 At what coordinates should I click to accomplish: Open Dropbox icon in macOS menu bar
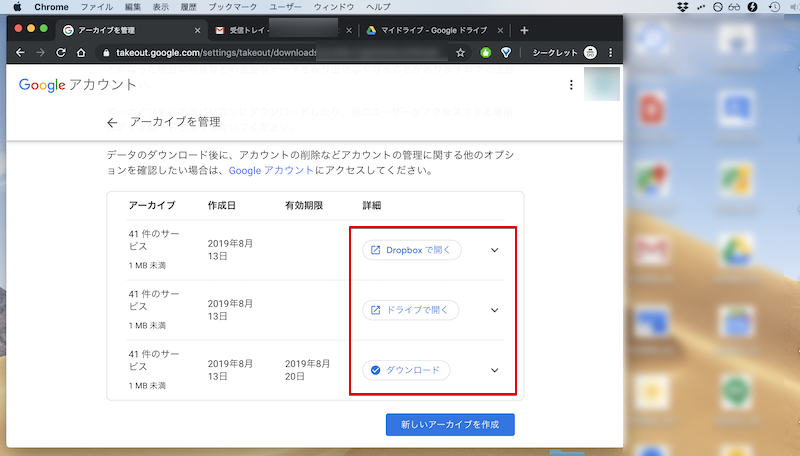[683, 7]
